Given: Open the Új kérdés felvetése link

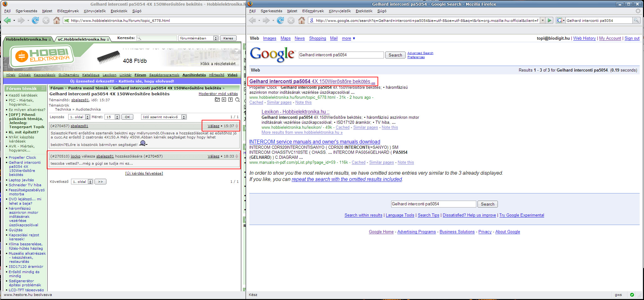Looking at the screenshot, I should (x=144, y=173).
